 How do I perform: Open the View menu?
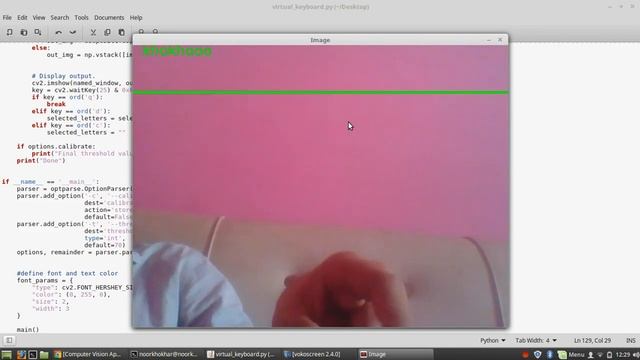tap(39, 18)
